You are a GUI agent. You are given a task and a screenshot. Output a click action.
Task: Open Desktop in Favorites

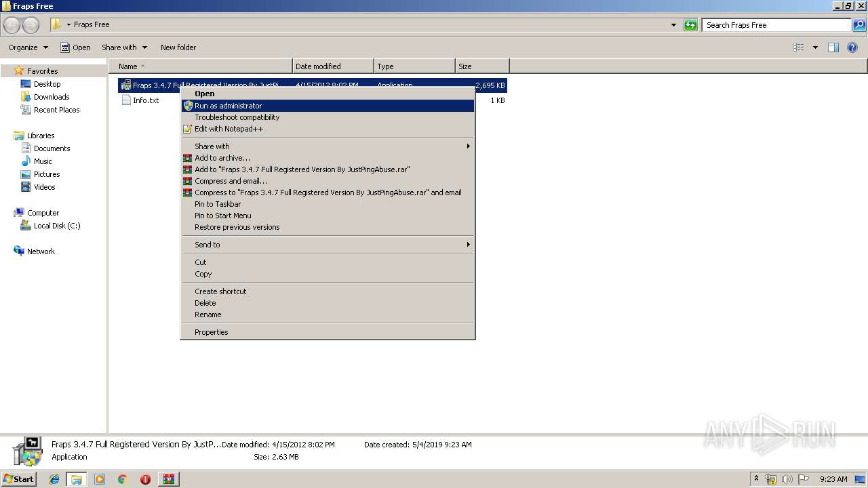tap(47, 84)
